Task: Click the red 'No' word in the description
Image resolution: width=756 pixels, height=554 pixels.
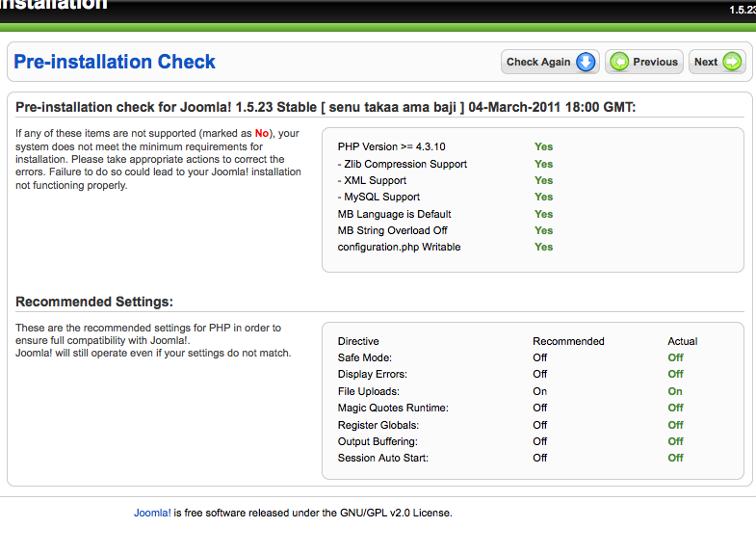Action: 262,133
